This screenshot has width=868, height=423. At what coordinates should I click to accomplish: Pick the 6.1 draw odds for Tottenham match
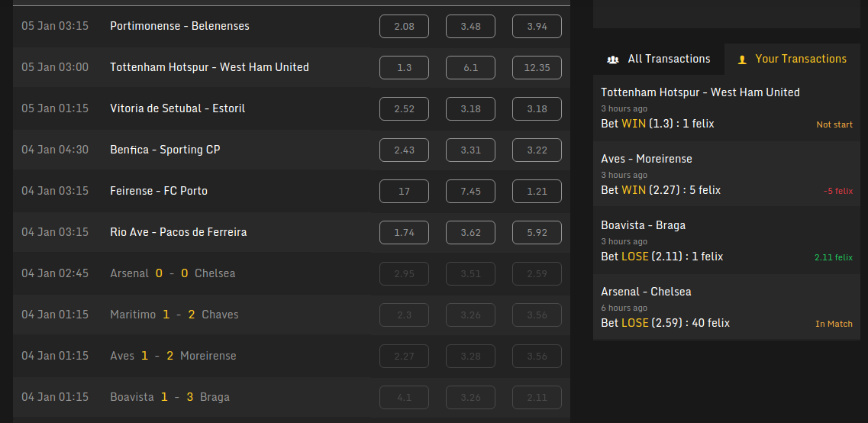[x=470, y=67]
